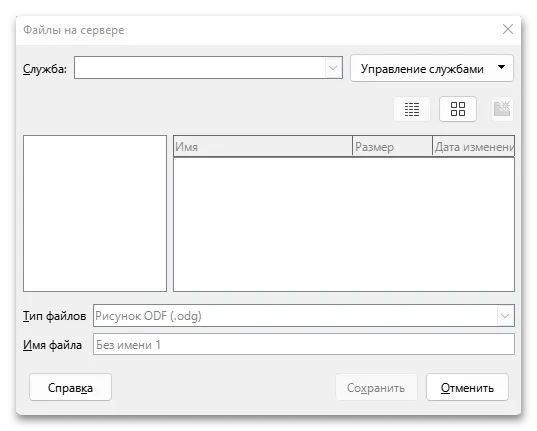Click the Отменить button

[467, 387]
